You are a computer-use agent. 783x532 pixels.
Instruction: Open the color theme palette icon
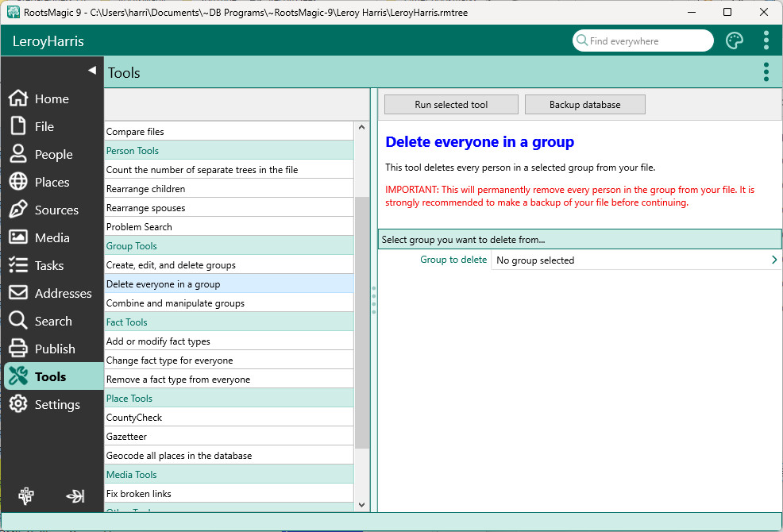point(735,41)
